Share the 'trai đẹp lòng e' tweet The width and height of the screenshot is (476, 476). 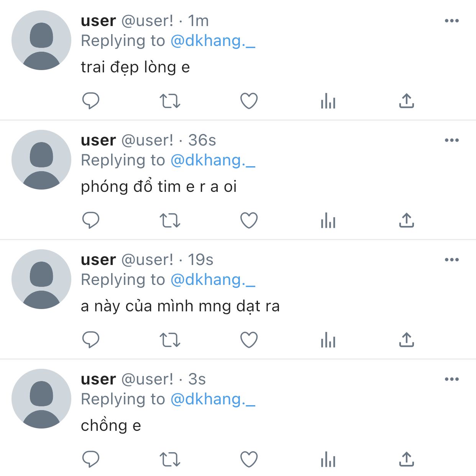point(407,101)
